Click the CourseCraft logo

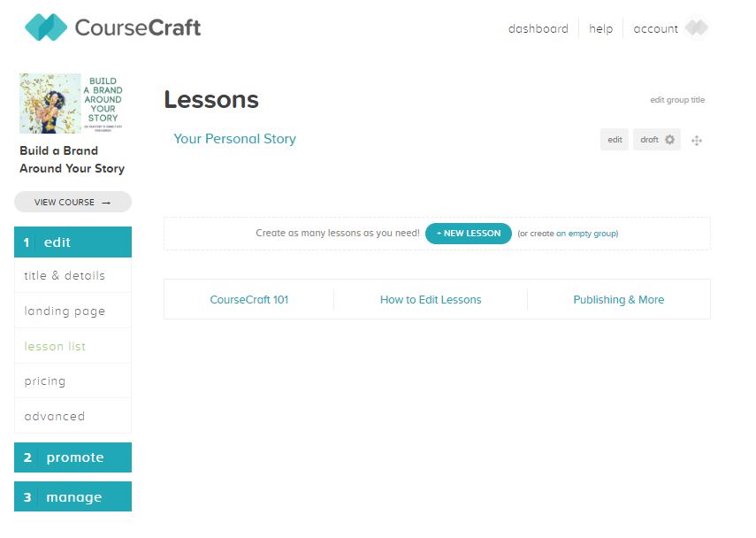coord(112,27)
